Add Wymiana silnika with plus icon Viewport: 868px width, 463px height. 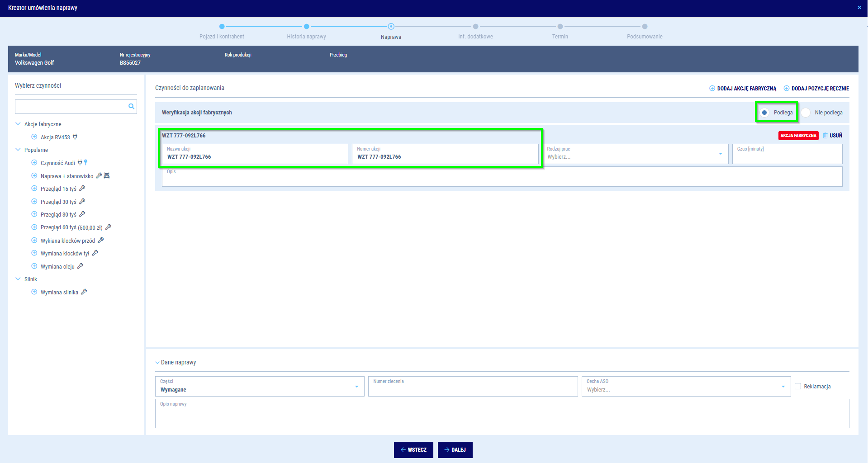[34, 292]
